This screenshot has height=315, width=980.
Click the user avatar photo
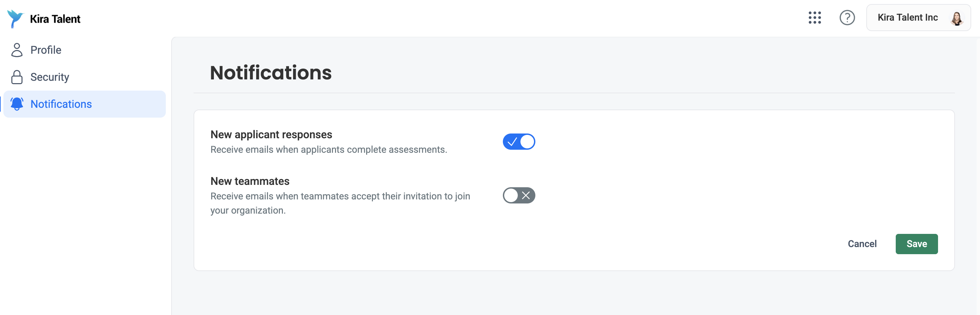(x=956, y=18)
